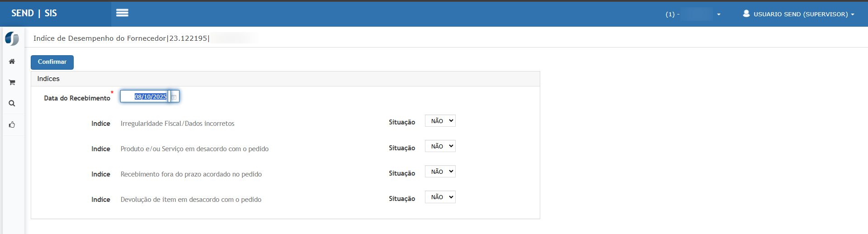This screenshot has height=234, width=868.
Task: Click the Irregularidade Fiscal/Dados incorretos text
Action: (177, 124)
